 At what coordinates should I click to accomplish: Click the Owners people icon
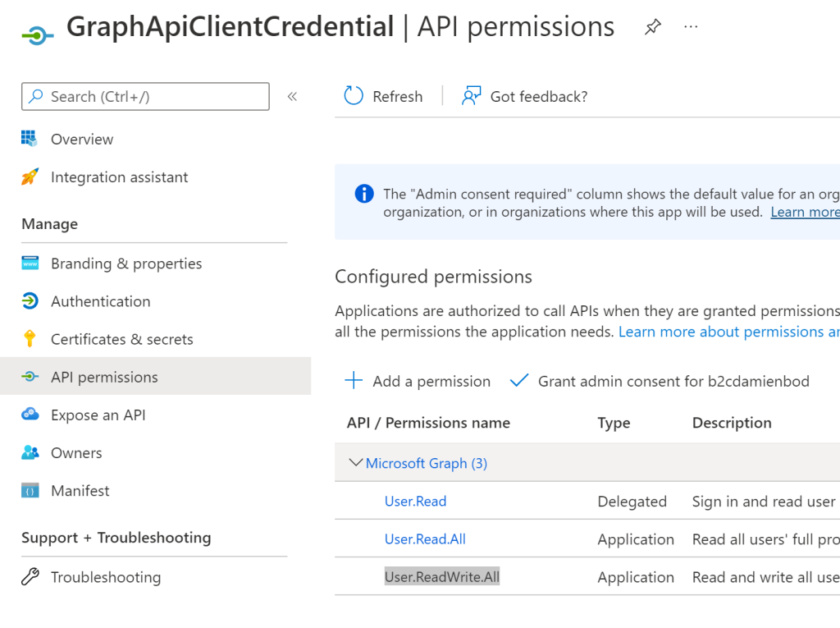[x=30, y=452]
